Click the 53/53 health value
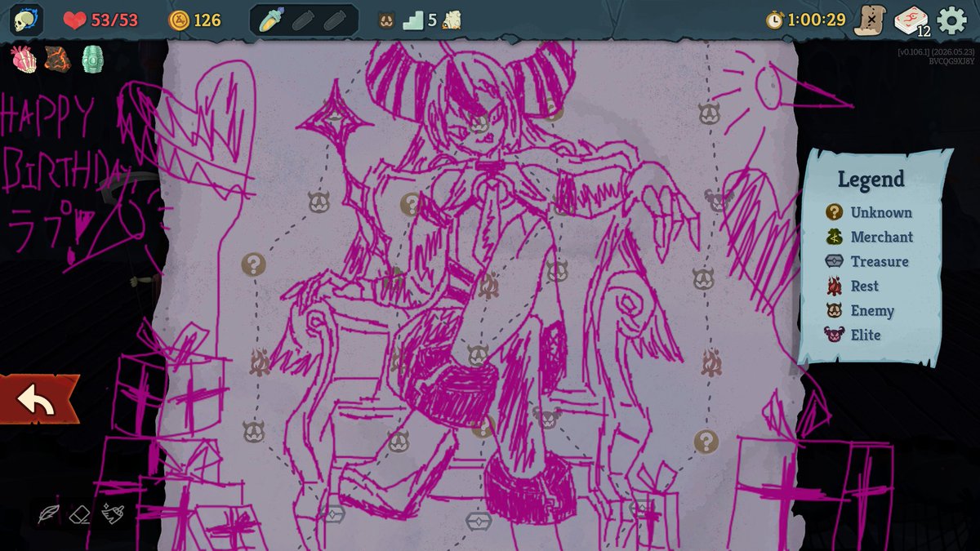 click(x=114, y=20)
